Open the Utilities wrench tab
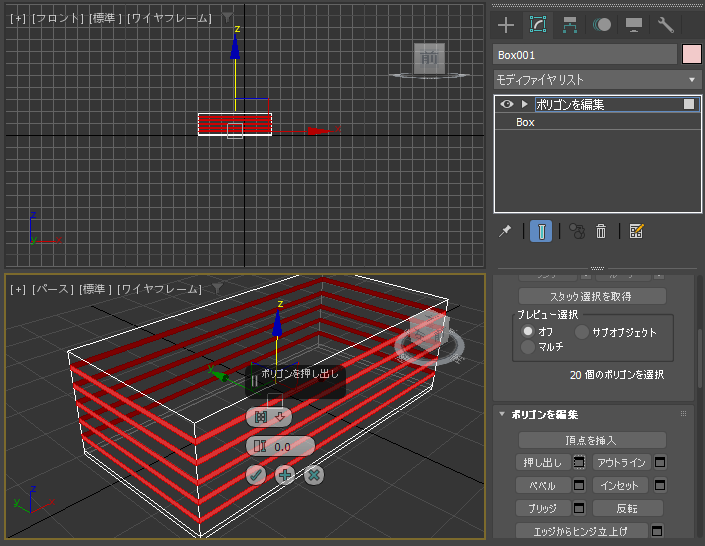The height and width of the screenshot is (546, 705). (665, 25)
